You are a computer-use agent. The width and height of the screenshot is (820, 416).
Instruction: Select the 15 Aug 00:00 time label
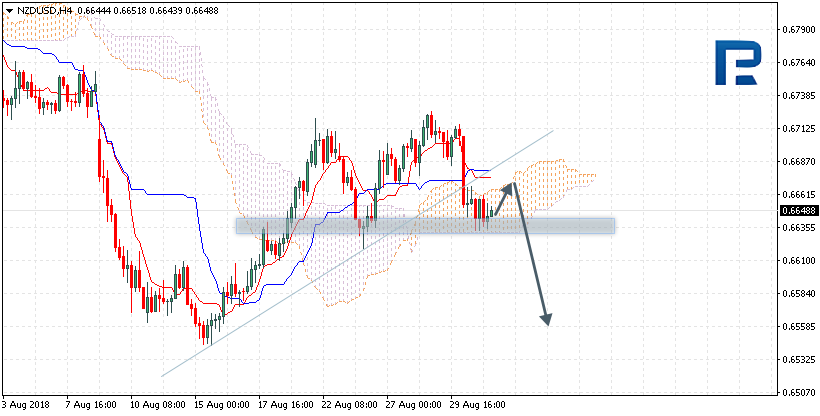point(224,406)
